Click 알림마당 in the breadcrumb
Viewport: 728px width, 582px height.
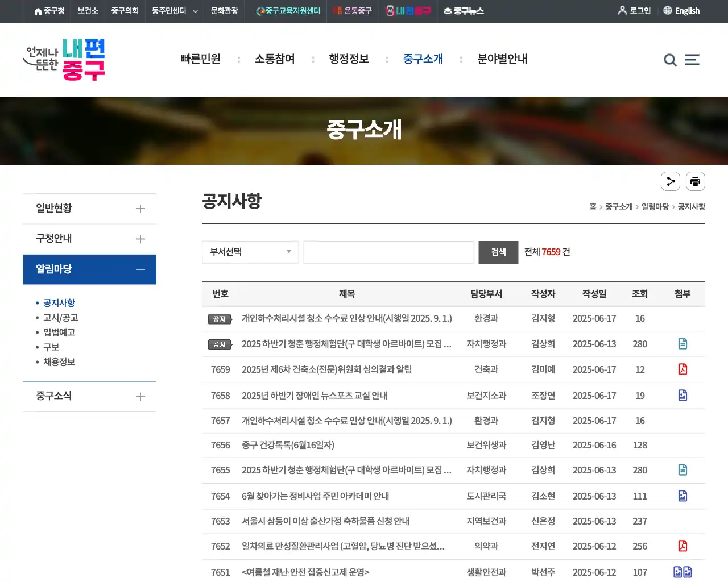coord(655,207)
